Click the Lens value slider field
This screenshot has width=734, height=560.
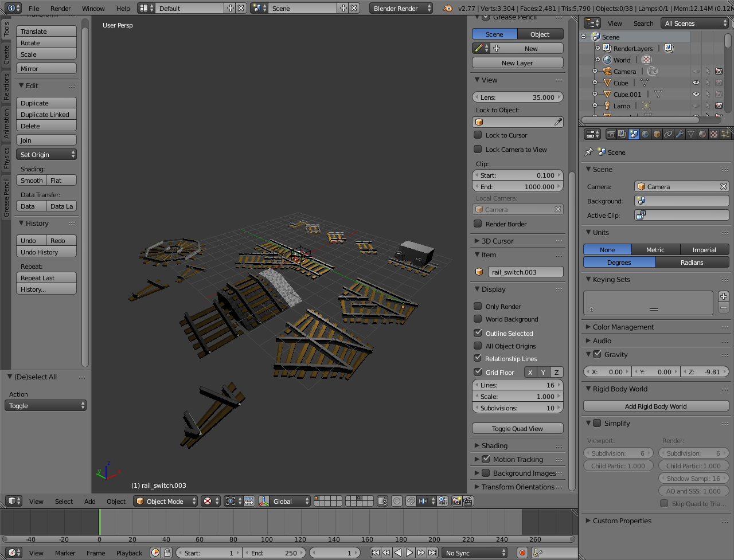[517, 97]
